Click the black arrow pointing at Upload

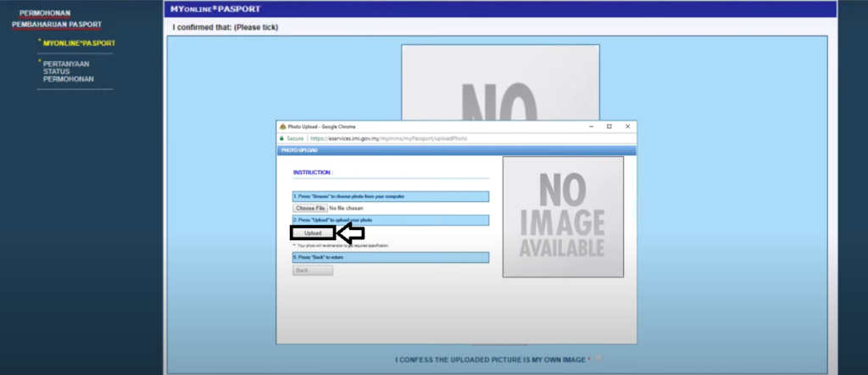click(x=350, y=232)
